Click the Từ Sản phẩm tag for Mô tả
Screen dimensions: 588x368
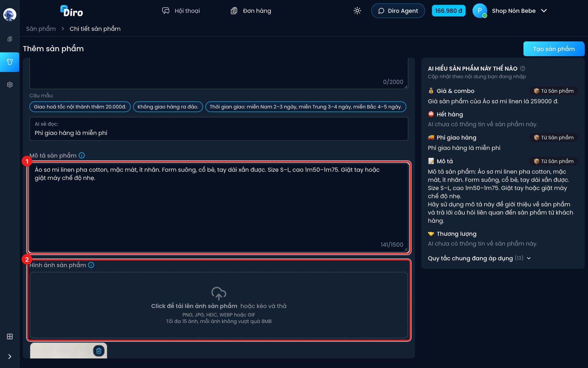click(553, 161)
